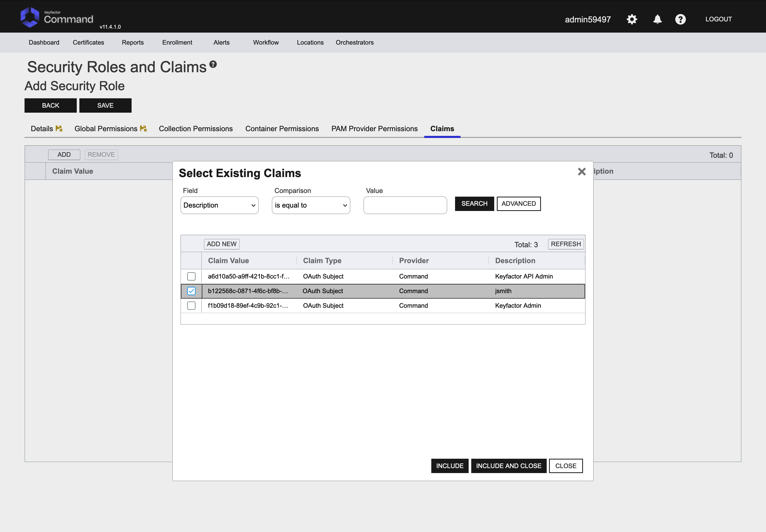Click unsaved icon on Details tab
This screenshot has height=532, width=766.
59,129
